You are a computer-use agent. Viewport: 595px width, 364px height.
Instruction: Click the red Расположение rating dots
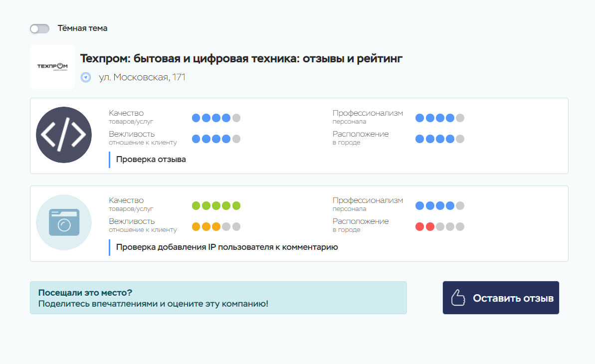[439, 226]
